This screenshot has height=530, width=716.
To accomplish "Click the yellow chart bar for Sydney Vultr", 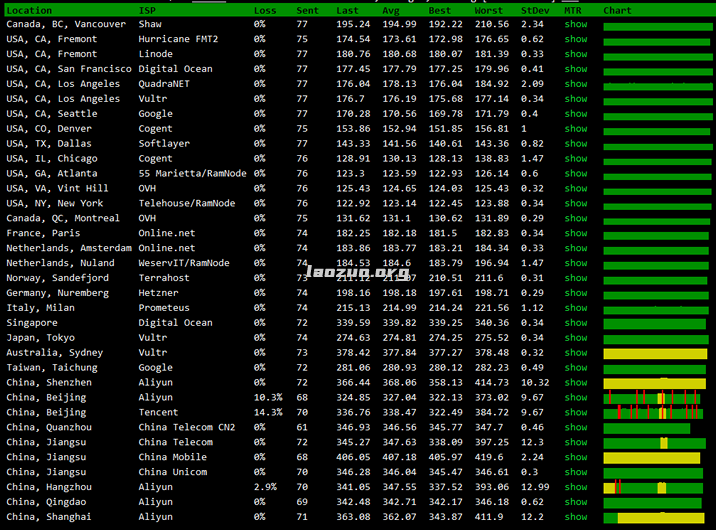I will (657, 353).
